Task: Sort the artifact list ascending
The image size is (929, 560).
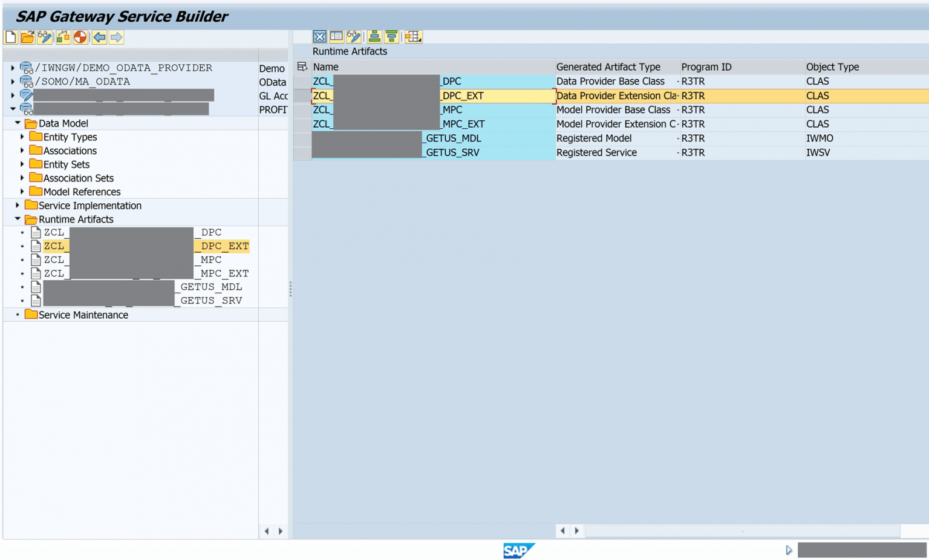Action: (x=374, y=37)
